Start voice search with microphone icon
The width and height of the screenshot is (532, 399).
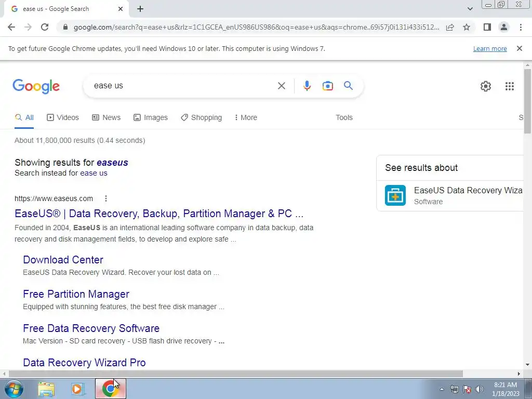point(307,86)
